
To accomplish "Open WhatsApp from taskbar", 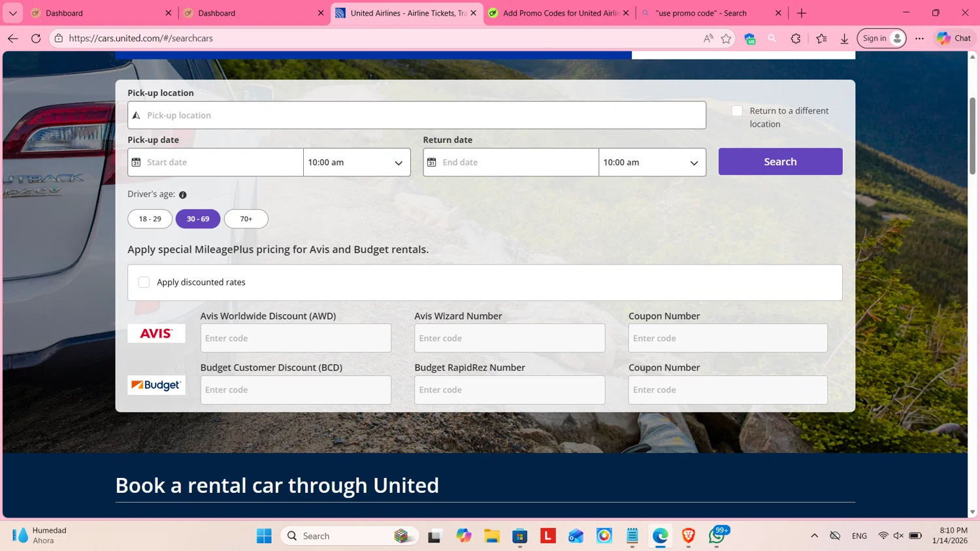I will (717, 536).
